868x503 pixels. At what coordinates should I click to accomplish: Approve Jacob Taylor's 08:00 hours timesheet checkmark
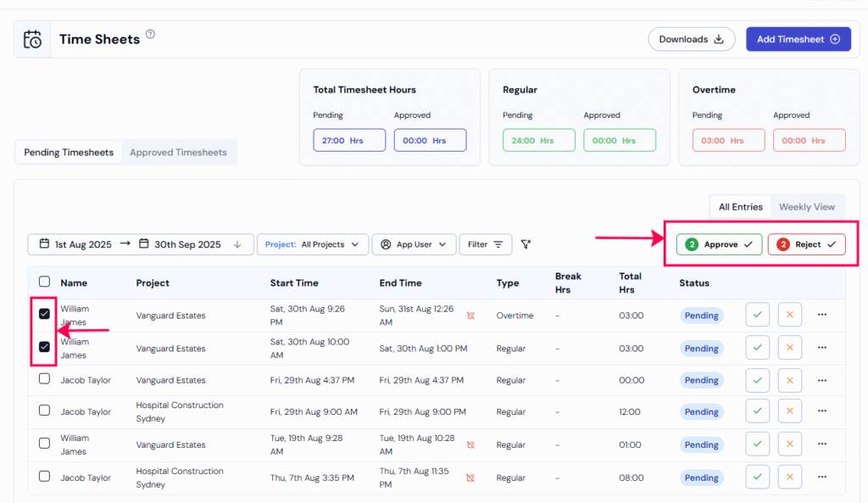tap(757, 478)
